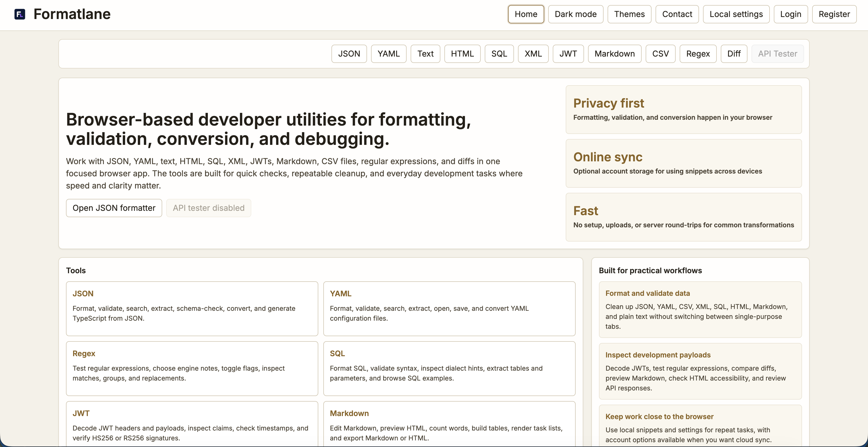The width and height of the screenshot is (868, 447).
Task: Switch to the JSON tool tab
Action: click(x=349, y=54)
